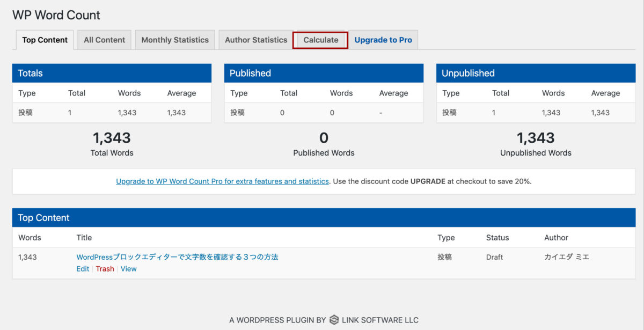This screenshot has height=330, width=644.
Task: Go to the Author Statistics tab
Action: [256, 40]
